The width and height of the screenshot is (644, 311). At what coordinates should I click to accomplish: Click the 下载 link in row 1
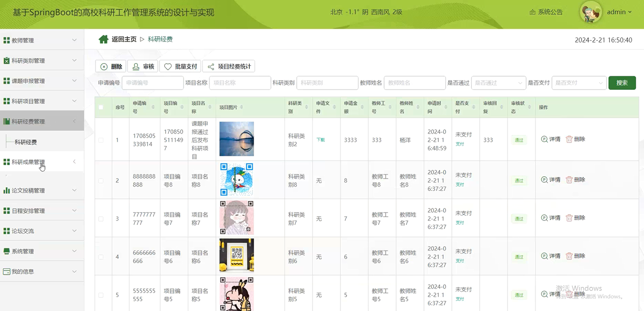click(x=321, y=140)
